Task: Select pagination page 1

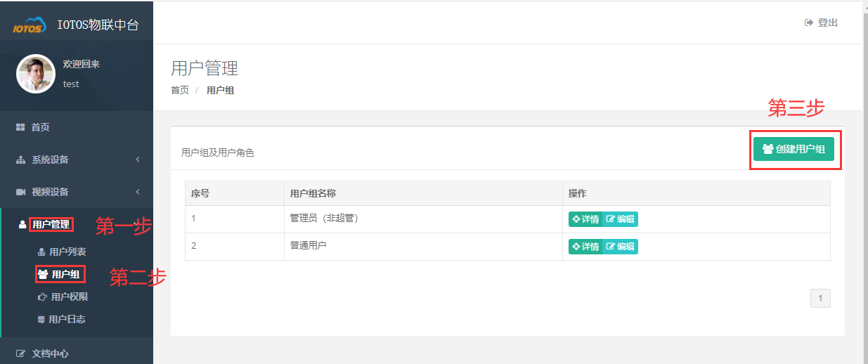Action: [820, 298]
